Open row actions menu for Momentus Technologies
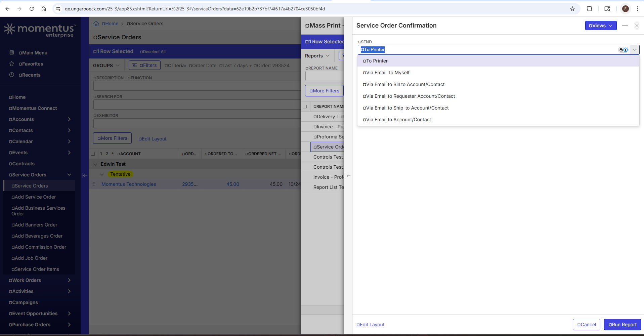Image resolution: width=644 pixels, height=336 pixels. [94, 184]
